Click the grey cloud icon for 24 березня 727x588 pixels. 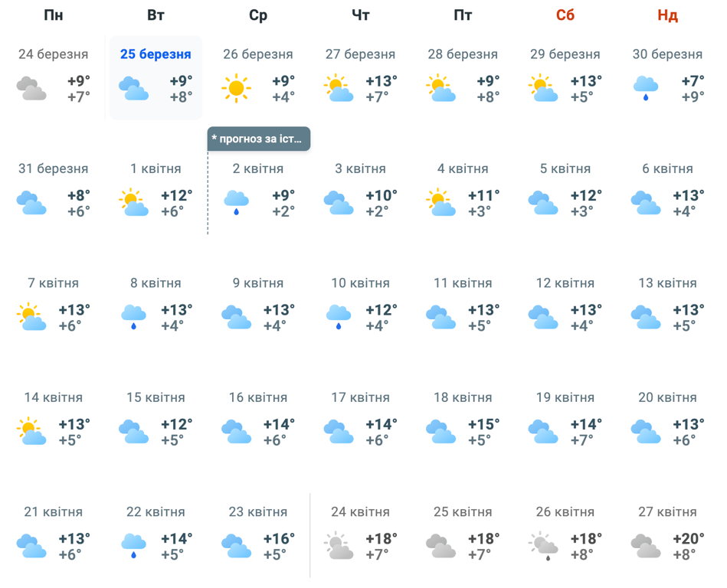tap(31, 89)
